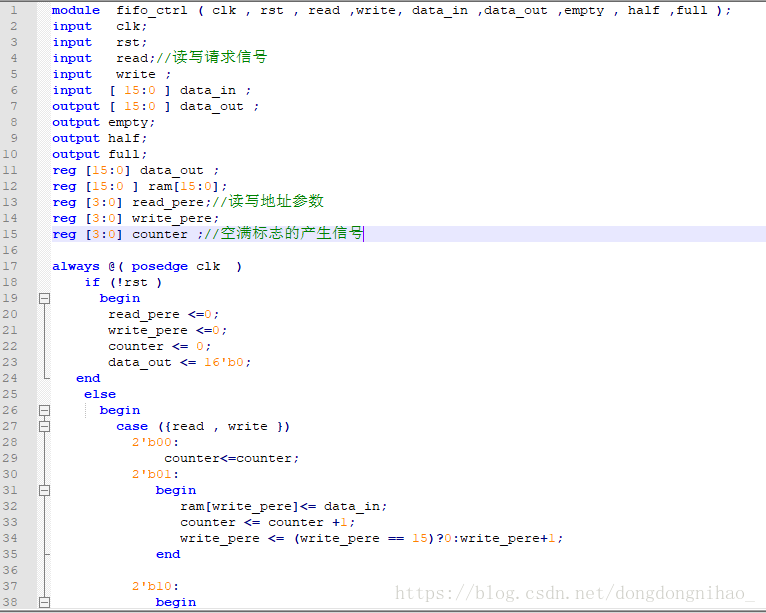This screenshot has width=766, height=613.
Task: Click '(write_pere == 15)' on line 34
Action: [x=364, y=539]
